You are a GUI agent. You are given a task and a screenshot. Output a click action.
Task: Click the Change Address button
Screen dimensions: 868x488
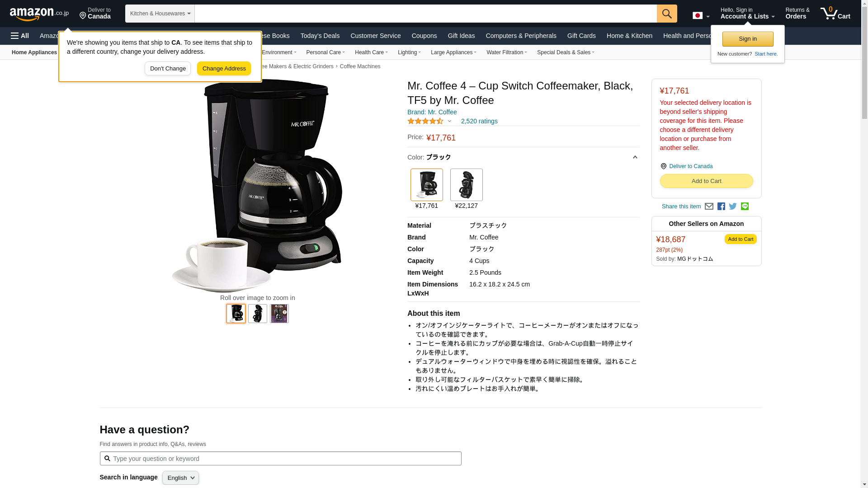[224, 69]
